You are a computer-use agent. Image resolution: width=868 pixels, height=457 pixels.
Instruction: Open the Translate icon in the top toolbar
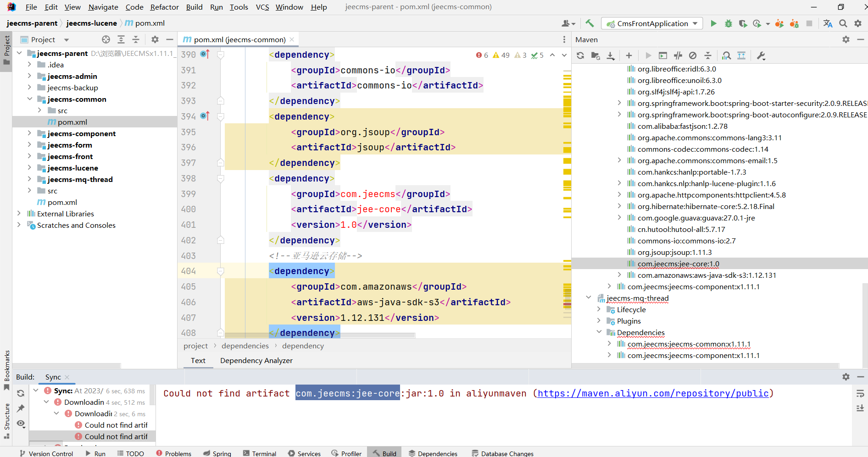click(x=828, y=23)
